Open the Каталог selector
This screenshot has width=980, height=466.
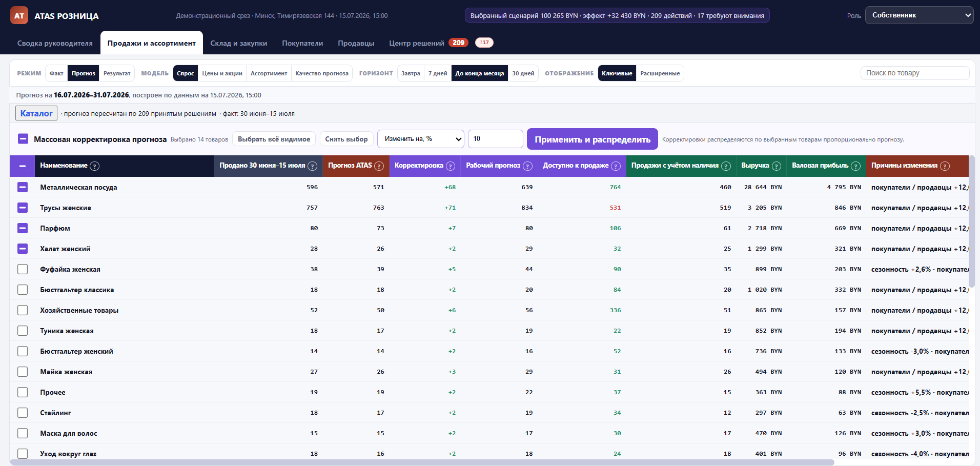[36, 113]
